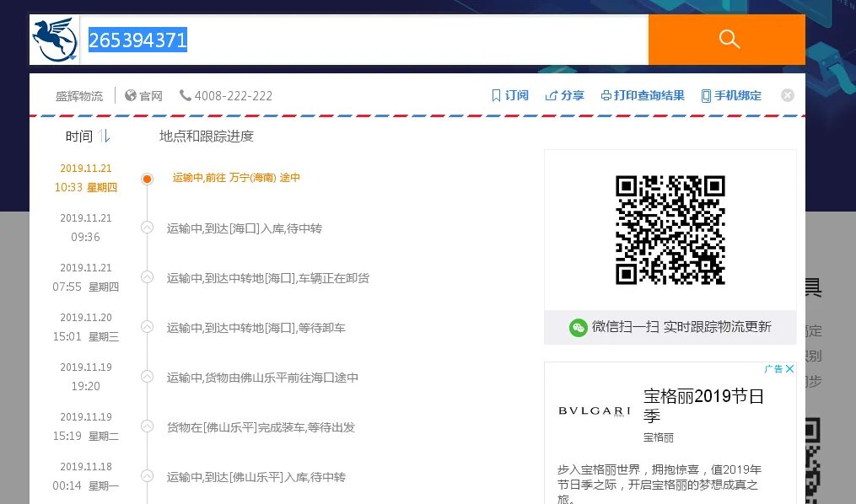Click marker for 到达[佛山乐平]入库 entry
This screenshot has width=856, height=504.
(147, 475)
